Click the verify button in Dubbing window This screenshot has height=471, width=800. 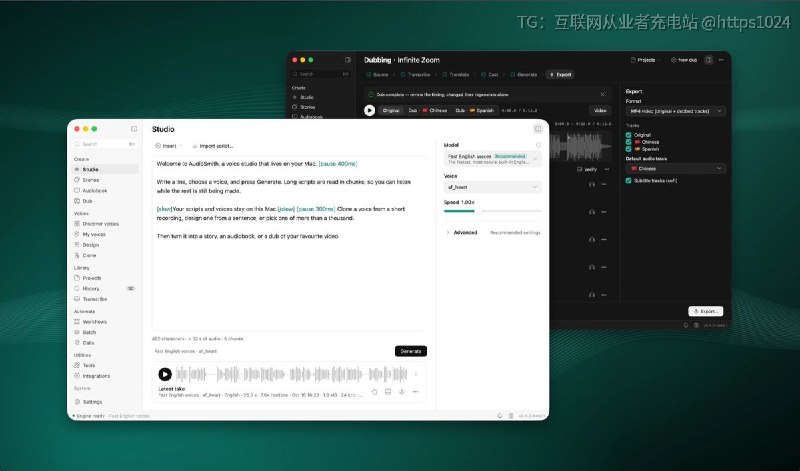coord(587,169)
